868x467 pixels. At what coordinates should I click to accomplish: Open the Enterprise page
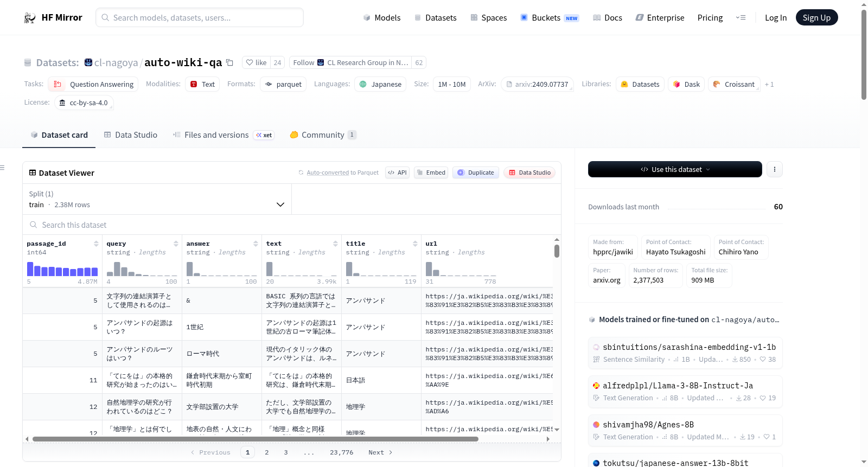[660, 17]
